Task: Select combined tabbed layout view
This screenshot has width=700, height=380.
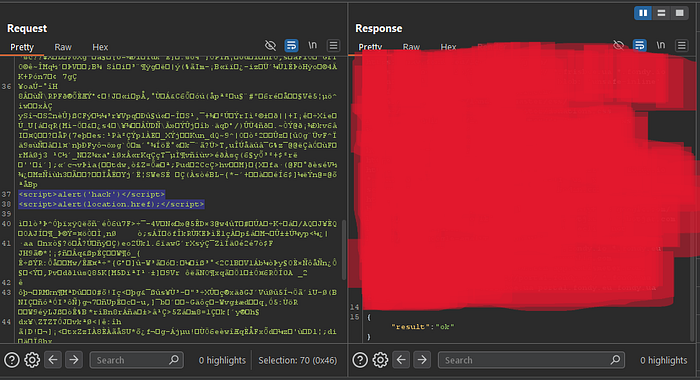Action: pos(679,13)
